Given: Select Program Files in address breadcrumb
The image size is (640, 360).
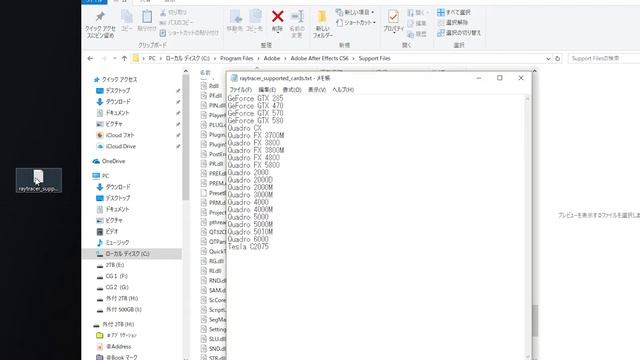Looking at the screenshot, I should [x=237, y=58].
